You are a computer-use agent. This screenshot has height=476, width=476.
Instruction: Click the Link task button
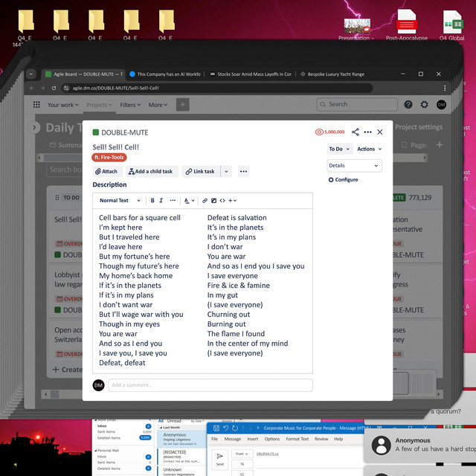pos(200,171)
